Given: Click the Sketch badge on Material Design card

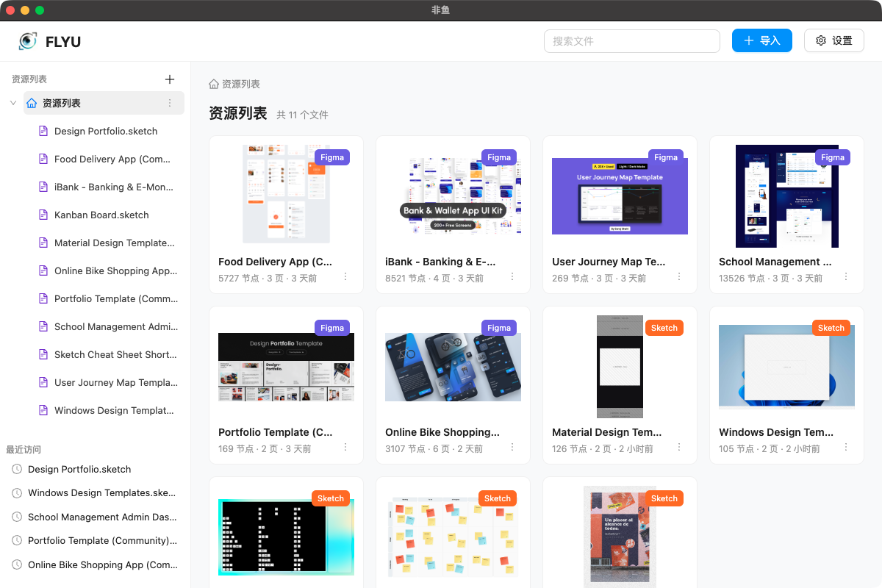Looking at the screenshot, I should (664, 328).
